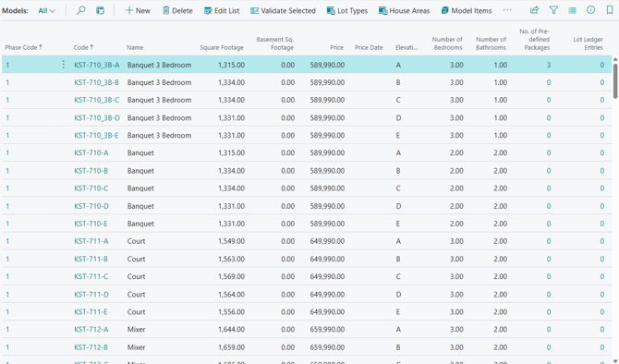Viewport: 619px width, 364px height.
Task: Open model KST-710-E link
Action: pyautogui.click(x=91, y=224)
